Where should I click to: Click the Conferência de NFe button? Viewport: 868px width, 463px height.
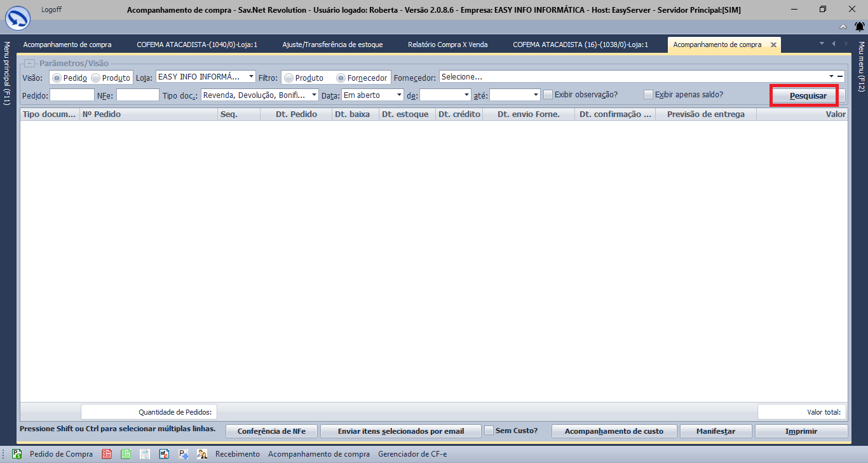(271, 431)
